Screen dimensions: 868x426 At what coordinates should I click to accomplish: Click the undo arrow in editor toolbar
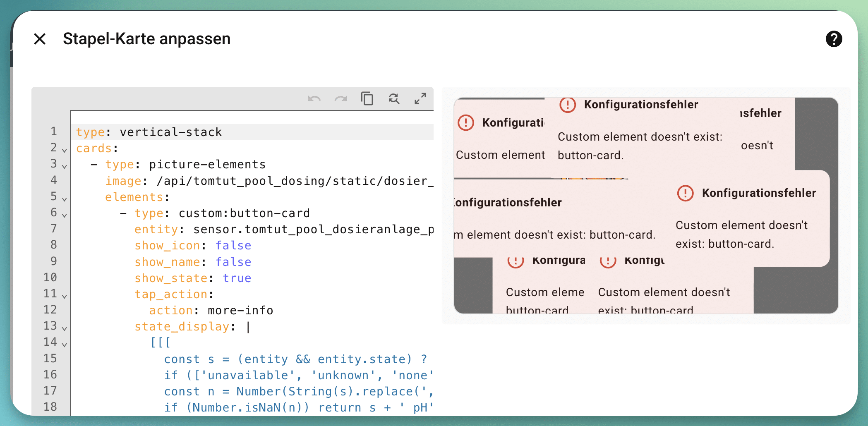pos(314,99)
